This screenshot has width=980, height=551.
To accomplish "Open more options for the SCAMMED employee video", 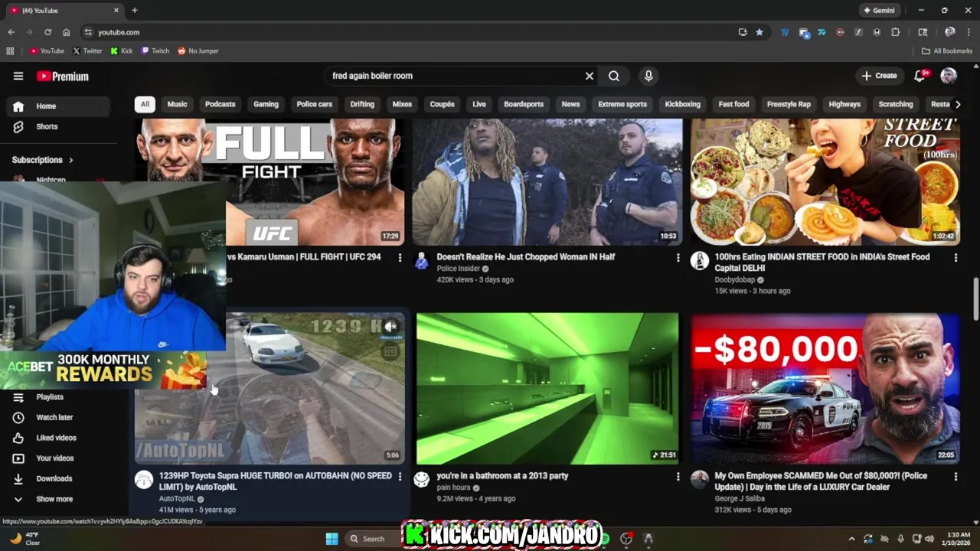I will click(x=955, y=477).
